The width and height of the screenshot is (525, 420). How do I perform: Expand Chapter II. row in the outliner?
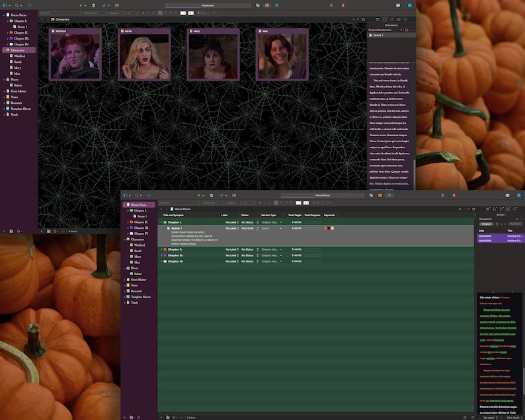click(161, 249)
